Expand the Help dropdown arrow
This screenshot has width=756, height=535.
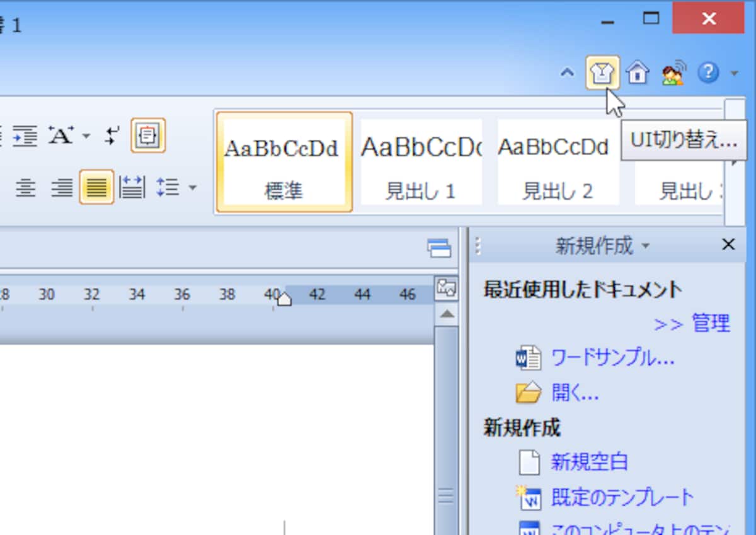(734, 74)
